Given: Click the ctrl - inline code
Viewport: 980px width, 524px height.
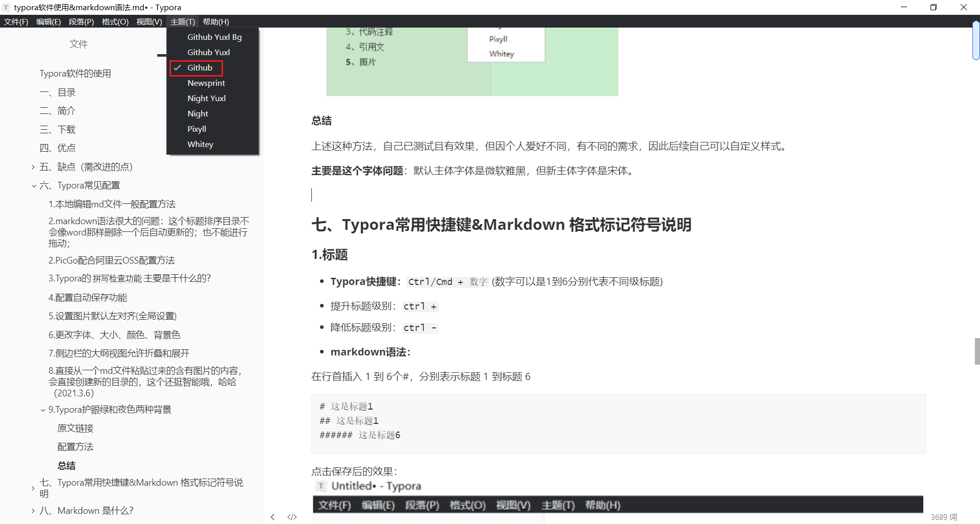Looking at the screenshot, I should 420,328.
